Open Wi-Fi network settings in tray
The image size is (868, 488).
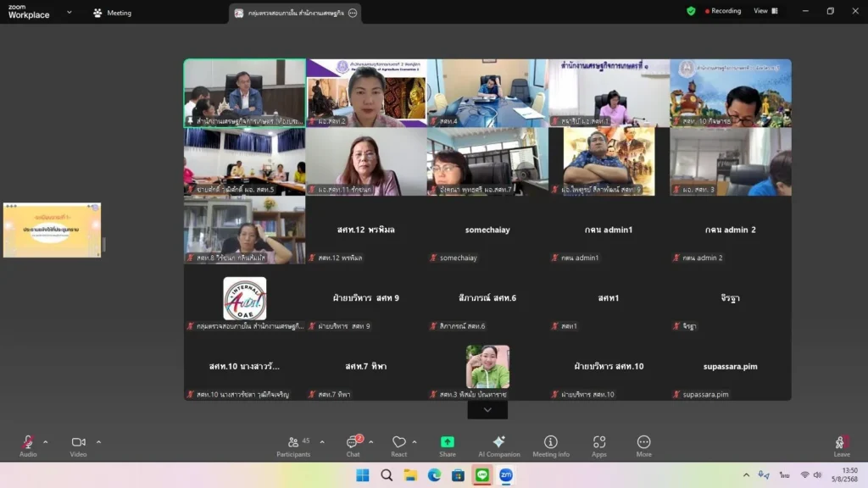point(805,475)
